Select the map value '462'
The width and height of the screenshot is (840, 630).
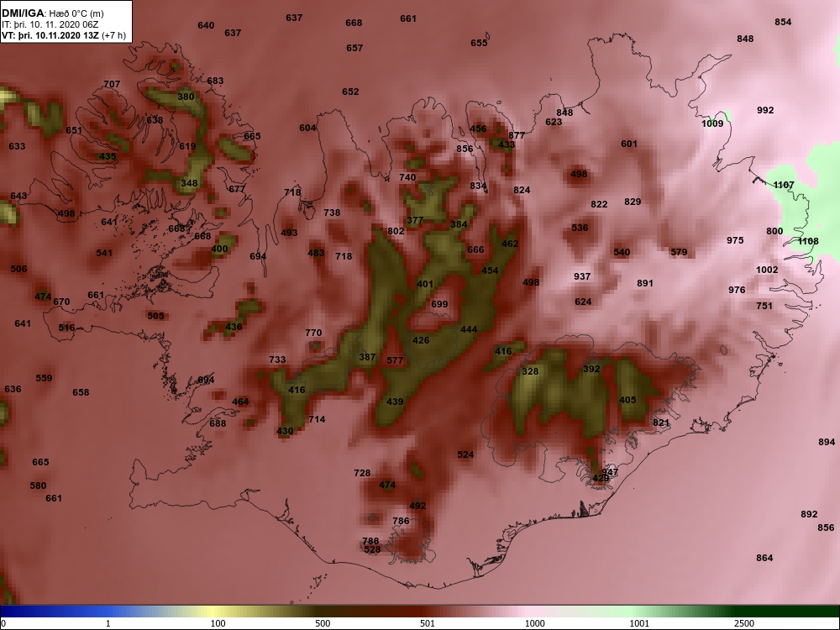510,244
